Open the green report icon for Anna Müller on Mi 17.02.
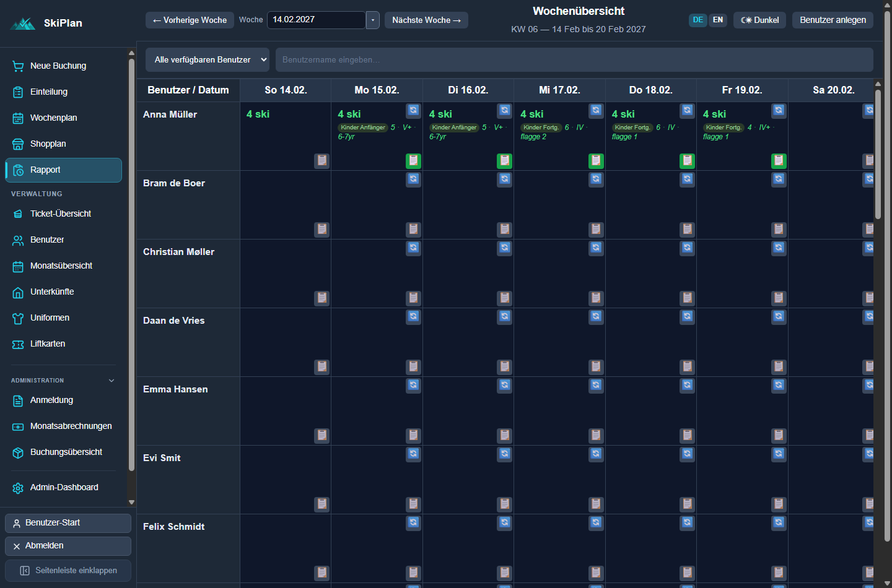Viewport: 892px width, 588px height. click(x=596, y=161)
